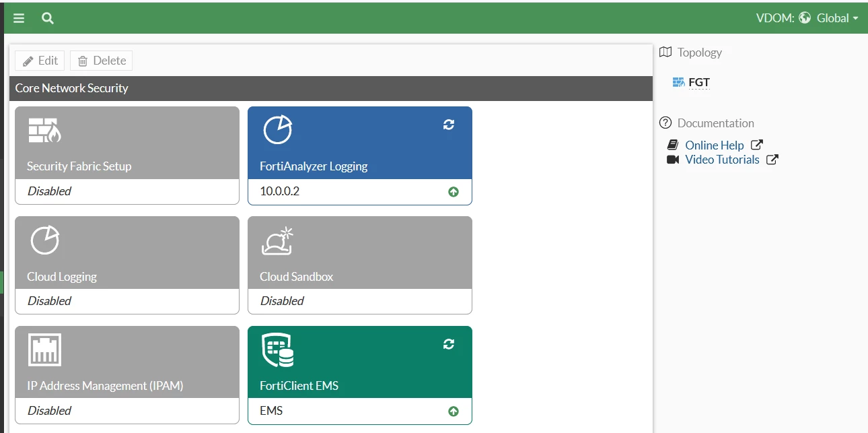
Task: Click the Documentation question mark icon
Action: 665,123
